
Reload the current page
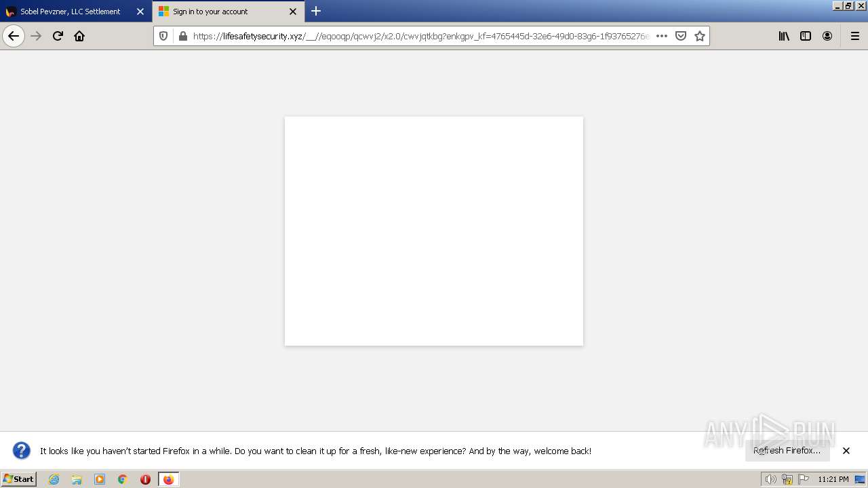pyautogui.click(x=58, y=36)
